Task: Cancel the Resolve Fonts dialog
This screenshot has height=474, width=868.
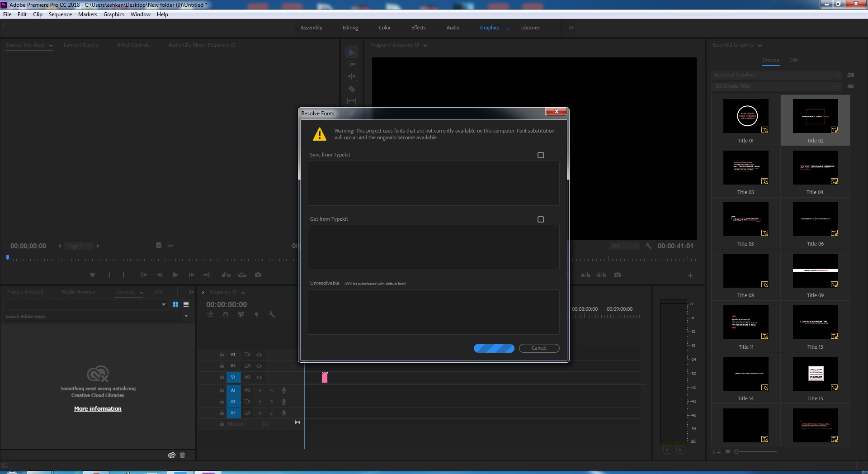Action: click(x=539, y=348)
